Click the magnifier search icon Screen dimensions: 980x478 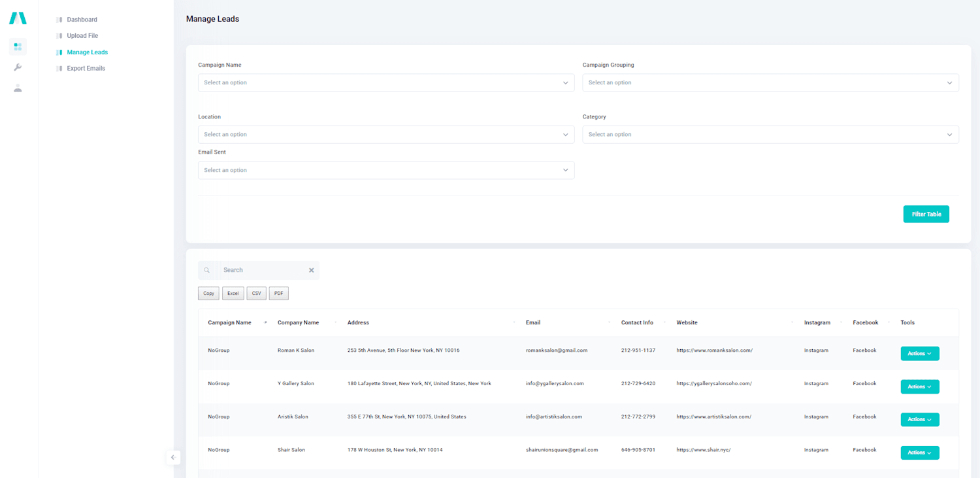(x=206, y=270)
